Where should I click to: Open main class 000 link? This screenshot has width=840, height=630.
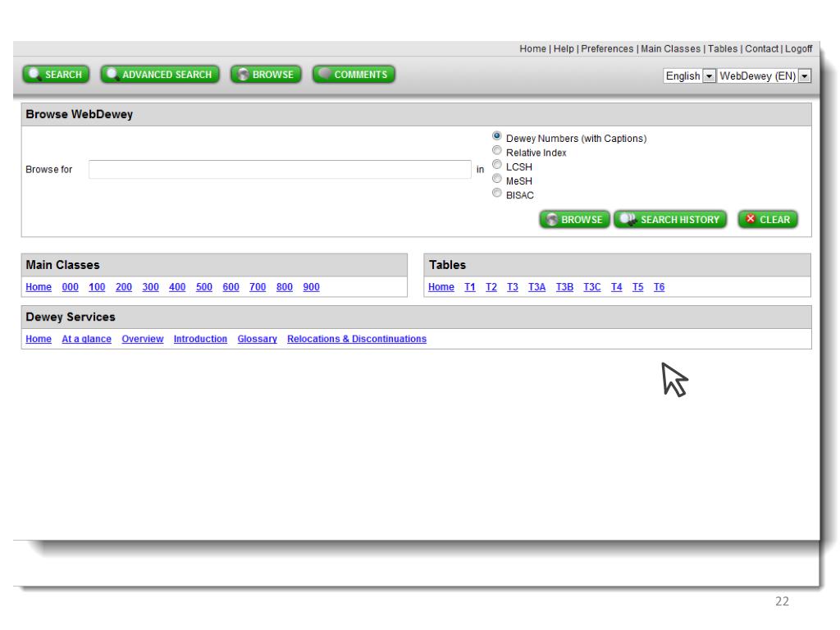(71, 287)
